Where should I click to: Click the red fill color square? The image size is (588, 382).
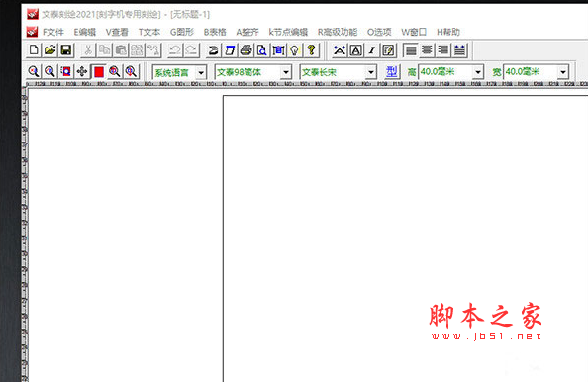click(x=99, y=71)
